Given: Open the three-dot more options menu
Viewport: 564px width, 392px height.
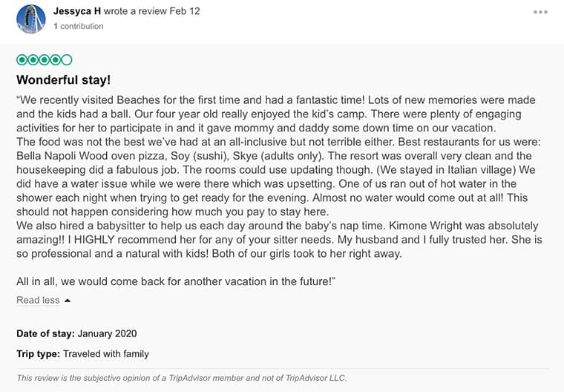Looking at the screenshot, I should tap(540, 12).
